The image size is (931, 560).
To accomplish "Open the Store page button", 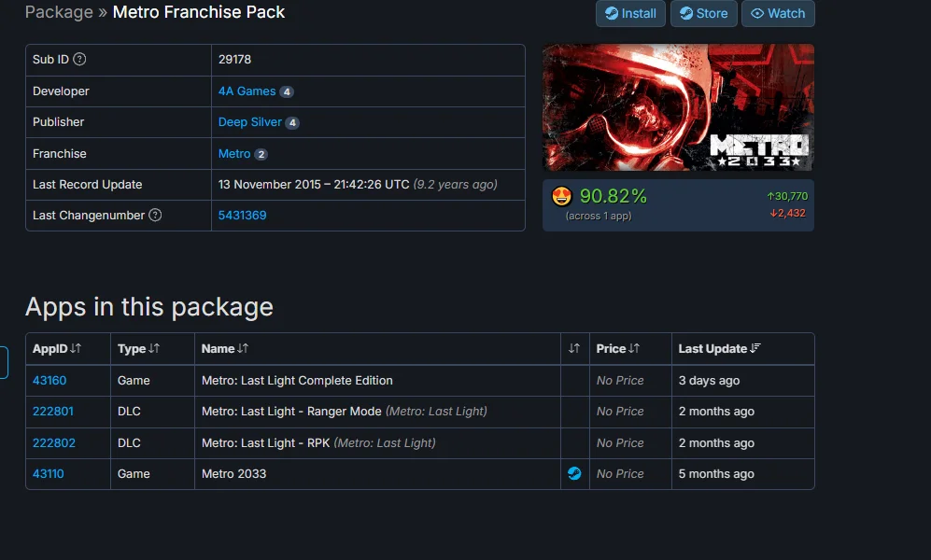I will (x=703, y=14).
